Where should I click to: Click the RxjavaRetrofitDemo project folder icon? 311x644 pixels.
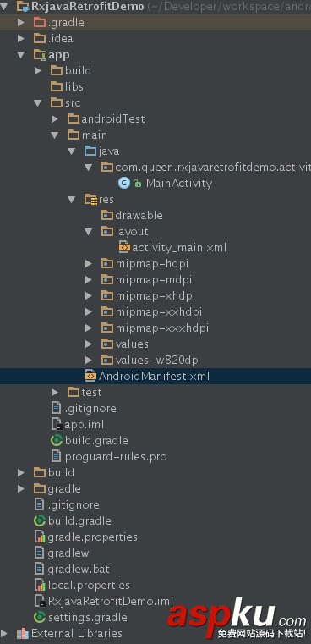coord(23,6)
